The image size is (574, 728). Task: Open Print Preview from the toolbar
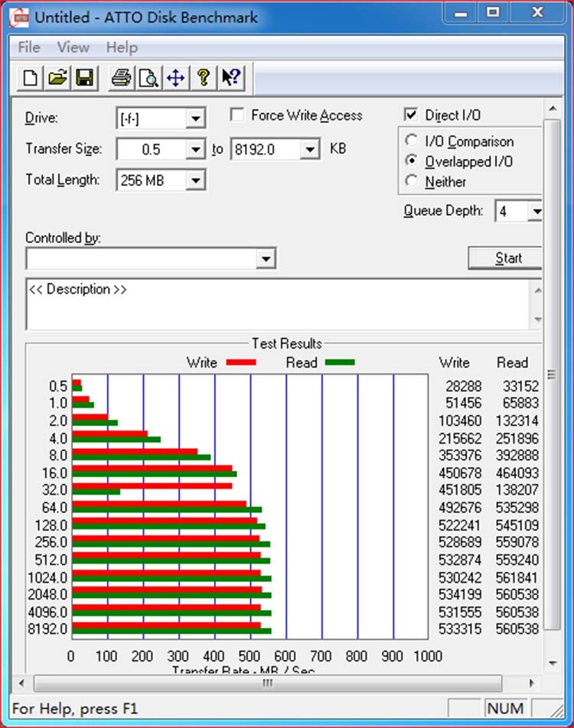(148, 77)
